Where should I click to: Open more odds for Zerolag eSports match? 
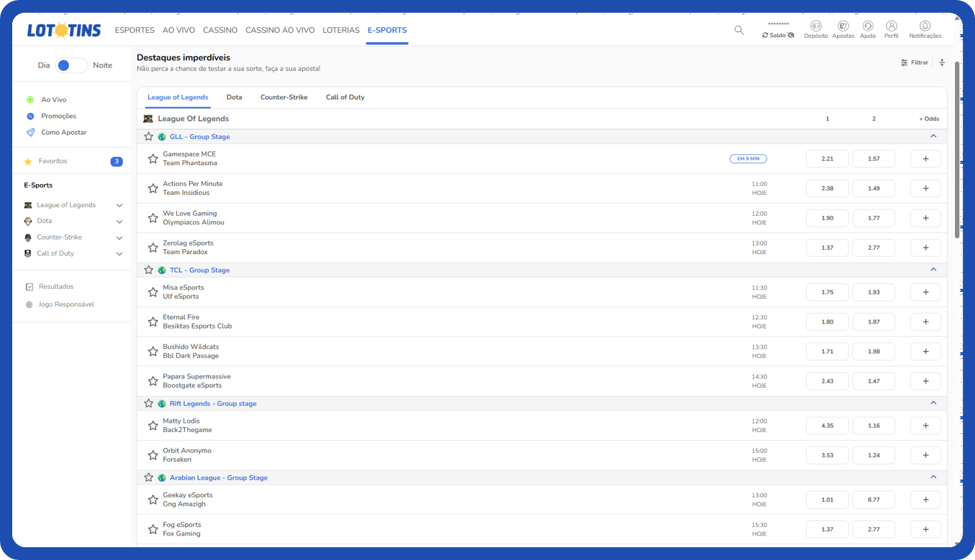(926, 247)
